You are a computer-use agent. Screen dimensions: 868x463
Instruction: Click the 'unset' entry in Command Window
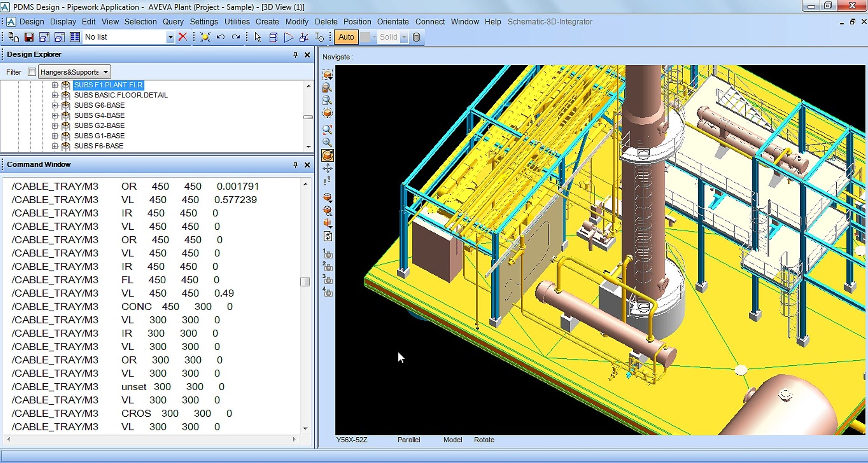134,387
